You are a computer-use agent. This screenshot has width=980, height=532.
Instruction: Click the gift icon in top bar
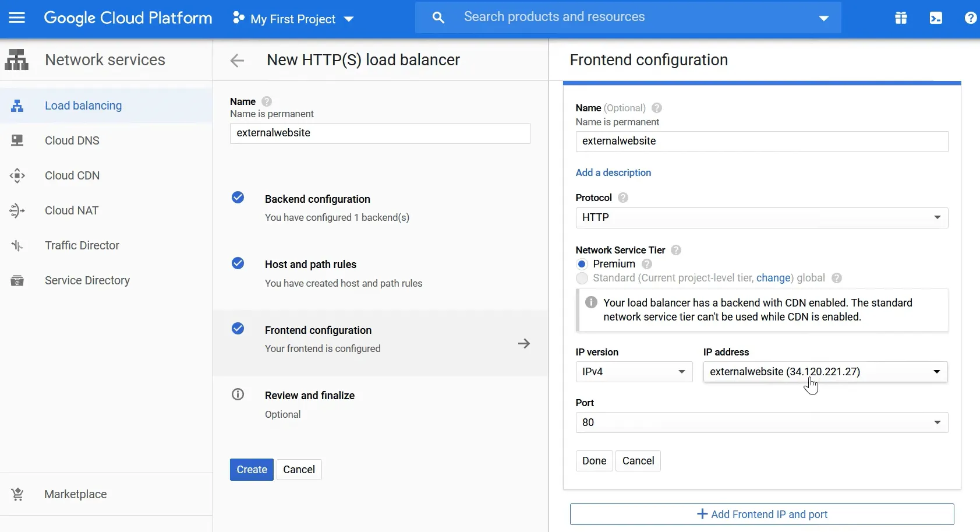pos(900,18)
